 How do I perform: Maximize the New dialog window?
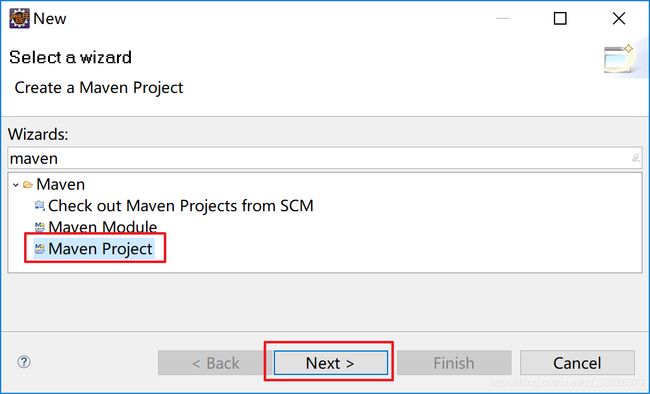pos(560,18)
